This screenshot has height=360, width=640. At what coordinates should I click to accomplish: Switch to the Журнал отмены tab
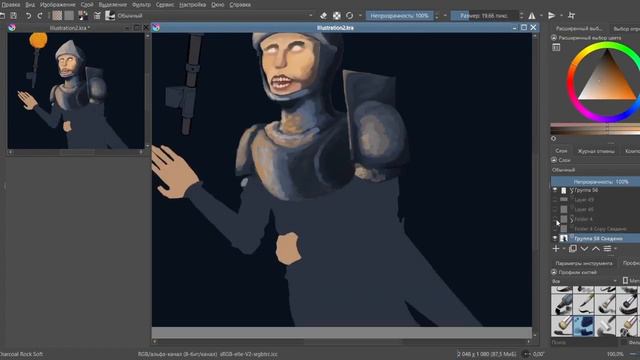[596, 151]
